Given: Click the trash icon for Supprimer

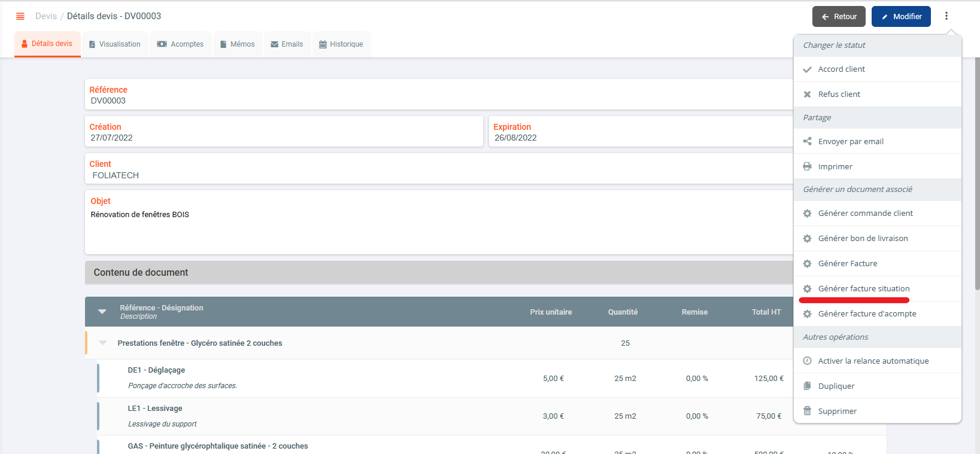Looking at the screenshot, I should [807, 412].
